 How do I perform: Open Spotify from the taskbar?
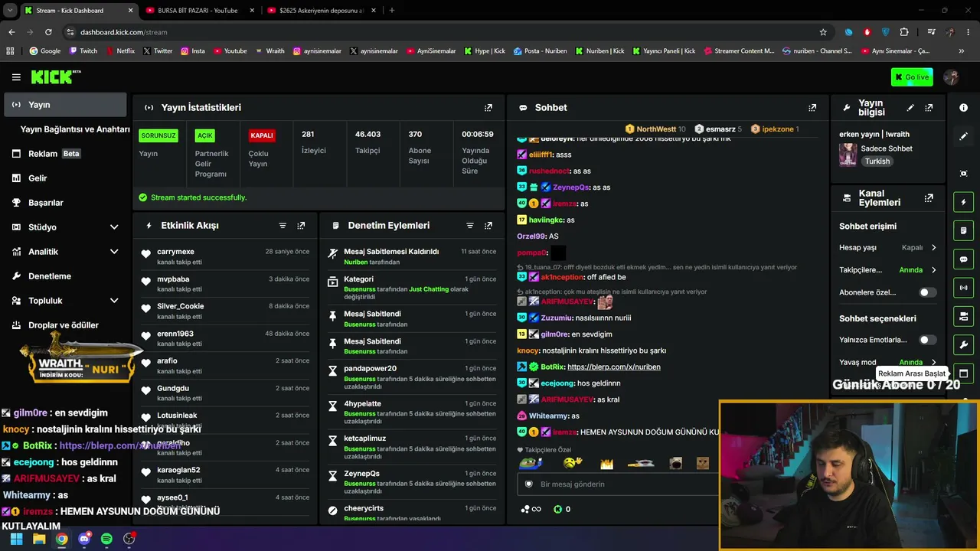tap(106, 539)
